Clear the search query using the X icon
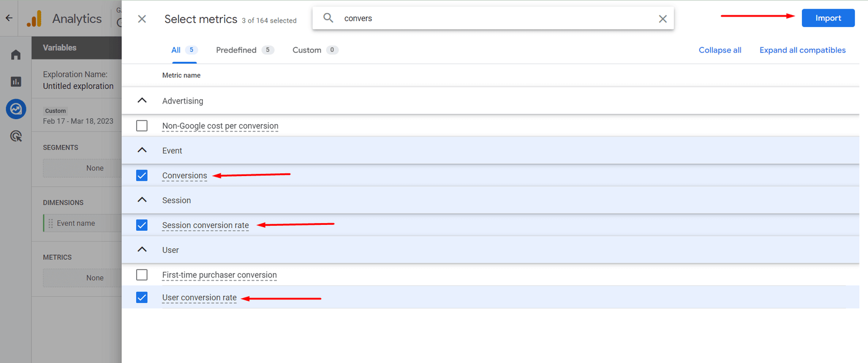Viewport: 868px width, 363px height. click(662, 18)
